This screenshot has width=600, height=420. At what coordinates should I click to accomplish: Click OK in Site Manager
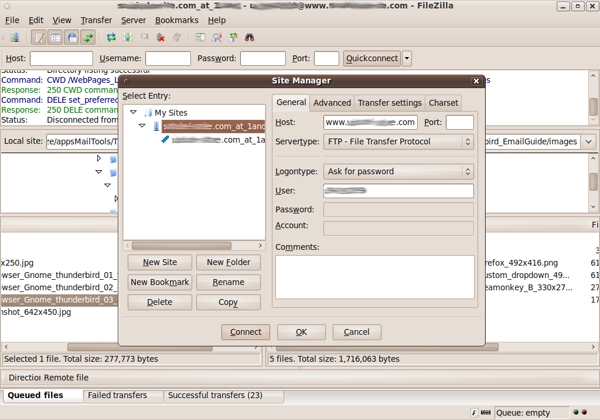[301, 332]
